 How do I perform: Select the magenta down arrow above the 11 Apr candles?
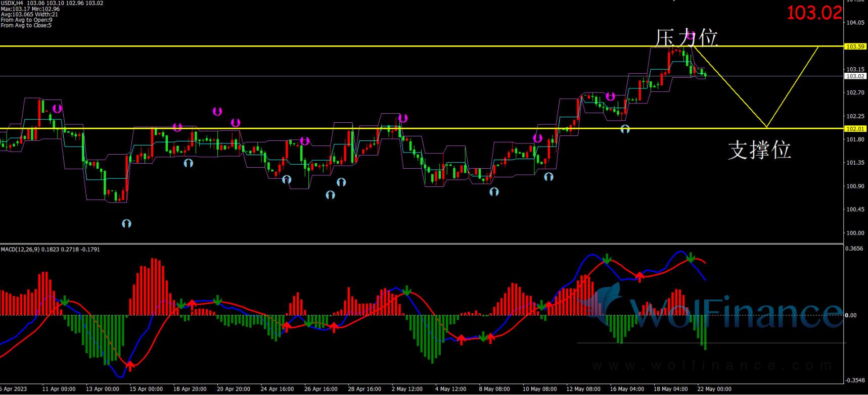point(57,108)
